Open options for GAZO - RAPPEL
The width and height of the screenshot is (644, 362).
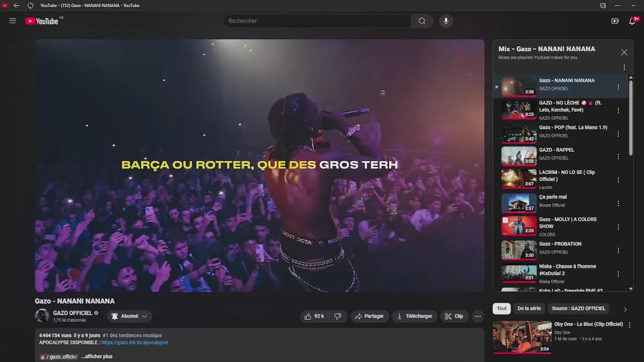click(x=618, y=157)
